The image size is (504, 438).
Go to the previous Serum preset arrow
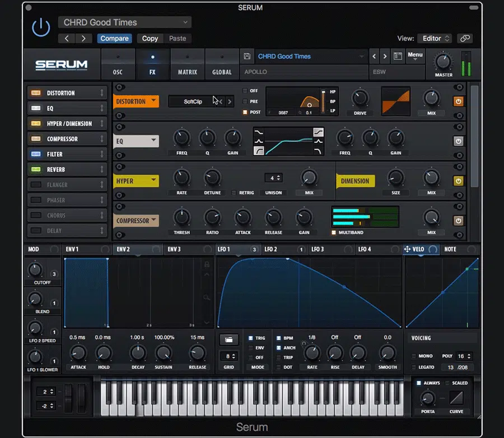pyautogui.click(x=374, y=56)
